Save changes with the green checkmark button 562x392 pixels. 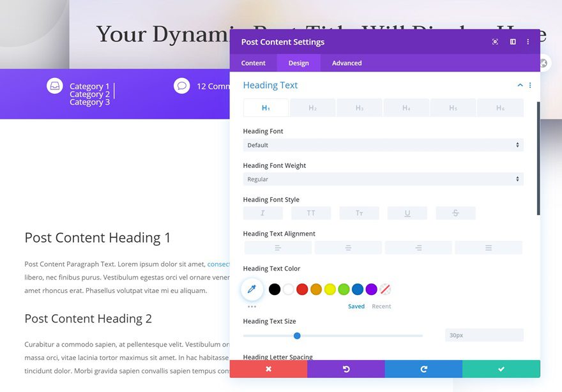(x=501, y=368)
